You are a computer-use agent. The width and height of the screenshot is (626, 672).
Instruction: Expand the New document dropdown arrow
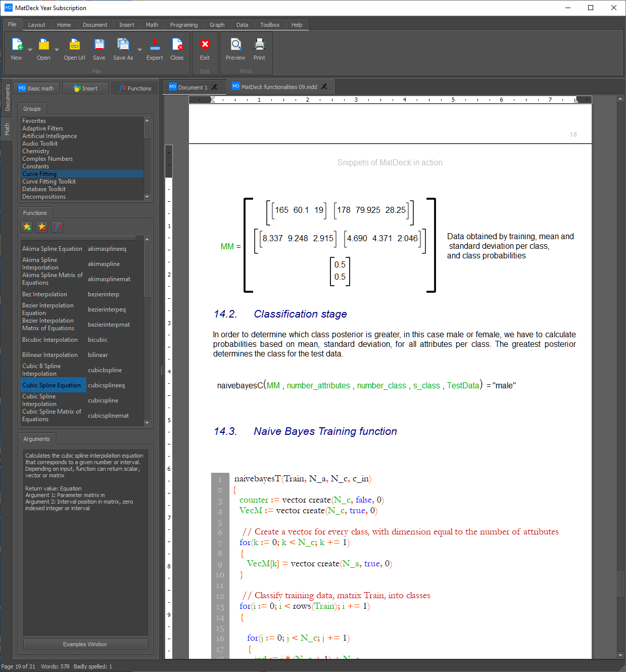pyautogui.click(x=30, y=50)
